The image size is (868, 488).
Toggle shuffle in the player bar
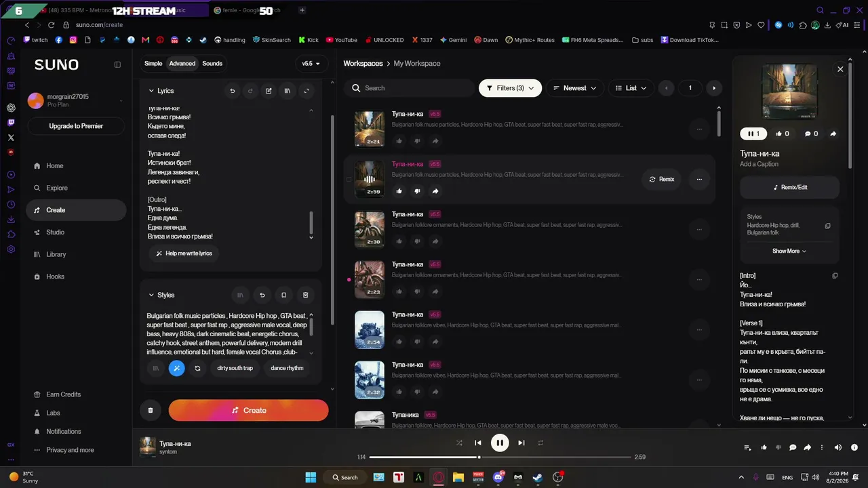[x=459, y=443]
